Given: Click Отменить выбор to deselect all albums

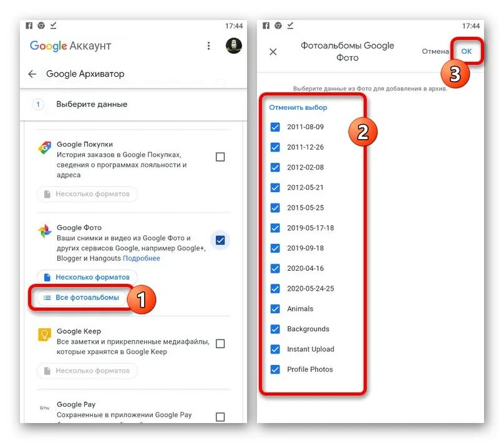Looking at the screenshot, I should (x=298, y=107).
